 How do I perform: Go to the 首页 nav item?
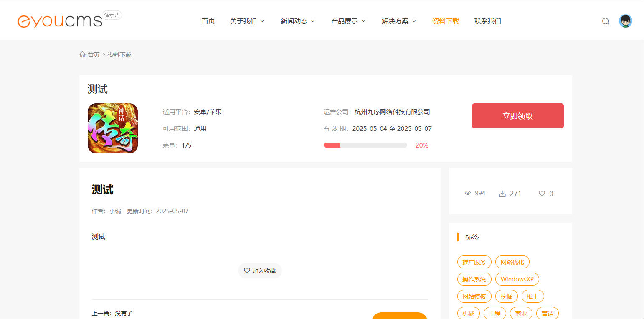pos(208,21)
